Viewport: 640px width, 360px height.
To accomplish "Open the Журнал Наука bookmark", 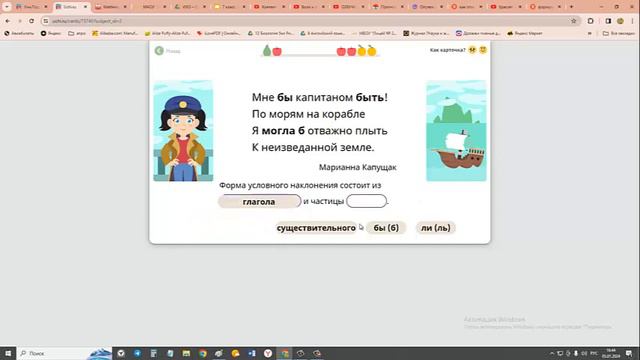I will coord(426,33).
